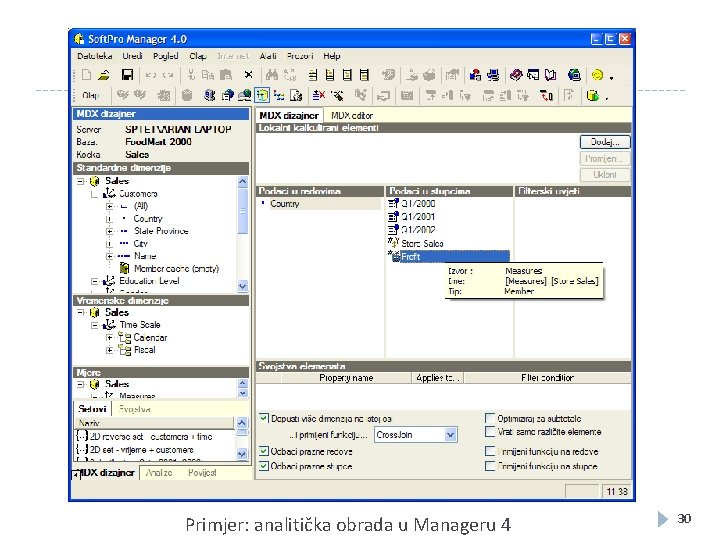
Task: Click the blue-red hierarchy icon in second toolbar
Action: 279,96
